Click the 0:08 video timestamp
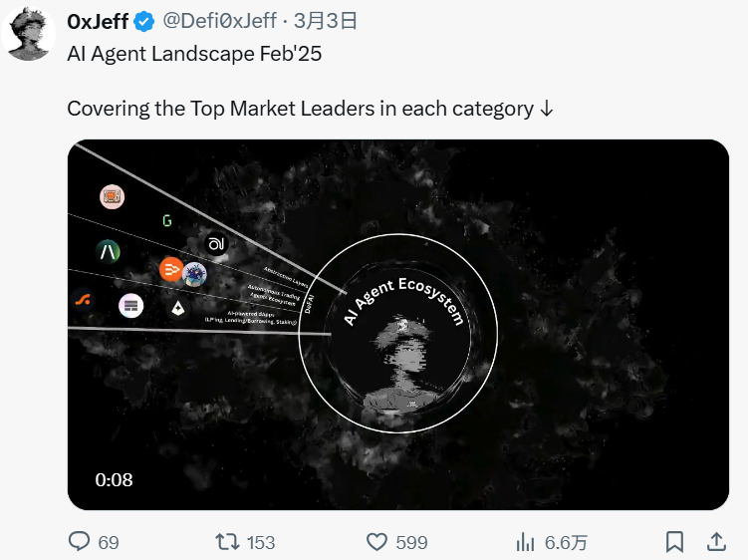The width and height of the screenshot is (748, 560). (x=115, y=479)
